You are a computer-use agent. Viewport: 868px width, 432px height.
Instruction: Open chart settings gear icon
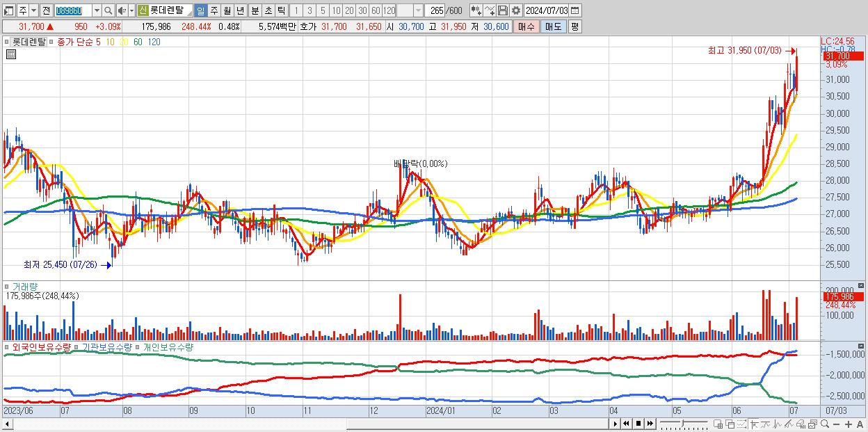[516, 10]
